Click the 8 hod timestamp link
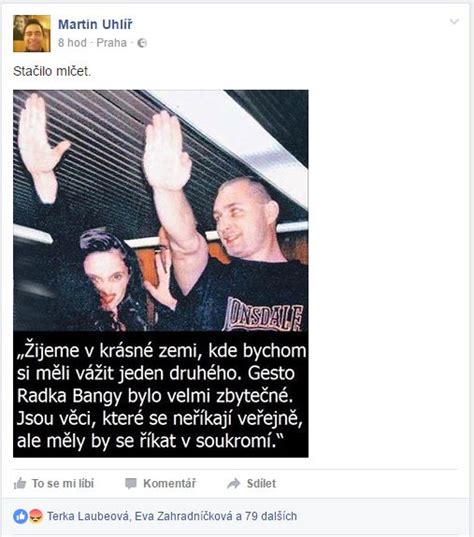The height and width of the screenshot is (537, 474). [x=72, y=43]
